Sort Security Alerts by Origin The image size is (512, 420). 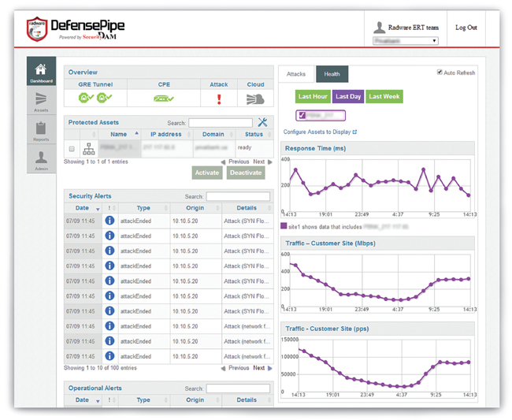[x=195, y=208]
